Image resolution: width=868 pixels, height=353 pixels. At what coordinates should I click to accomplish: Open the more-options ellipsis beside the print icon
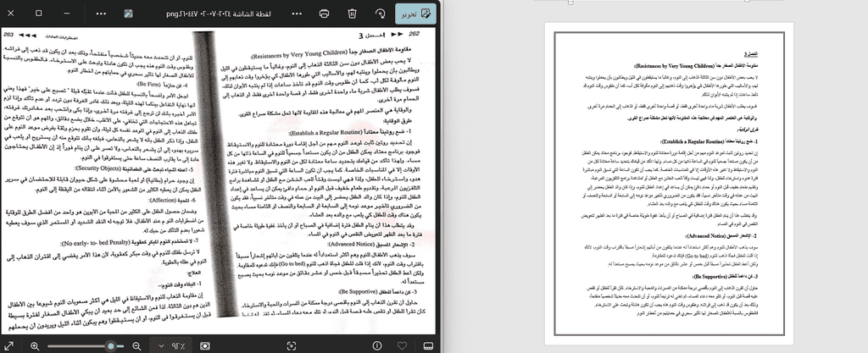click(x=297, y=14)
